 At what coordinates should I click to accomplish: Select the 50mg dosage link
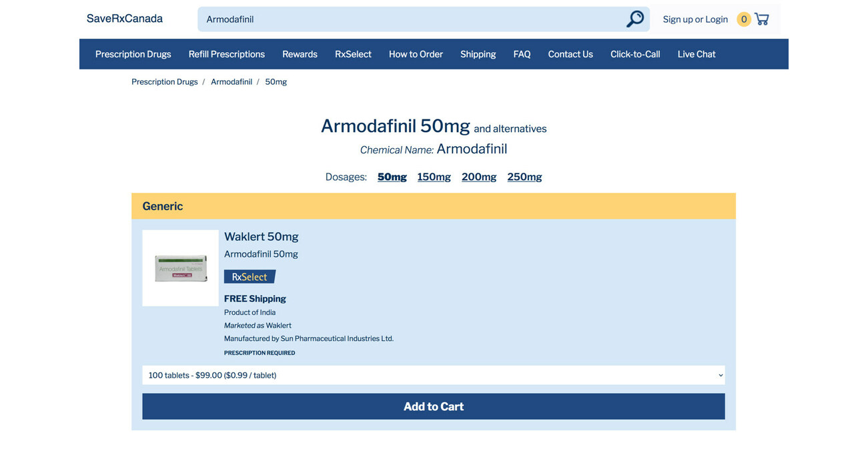(x=392, y=177)
